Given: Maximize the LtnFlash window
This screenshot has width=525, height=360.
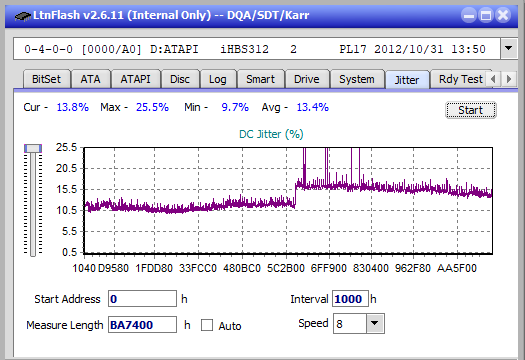Looking at the screenshot, I should pos(485,15).
